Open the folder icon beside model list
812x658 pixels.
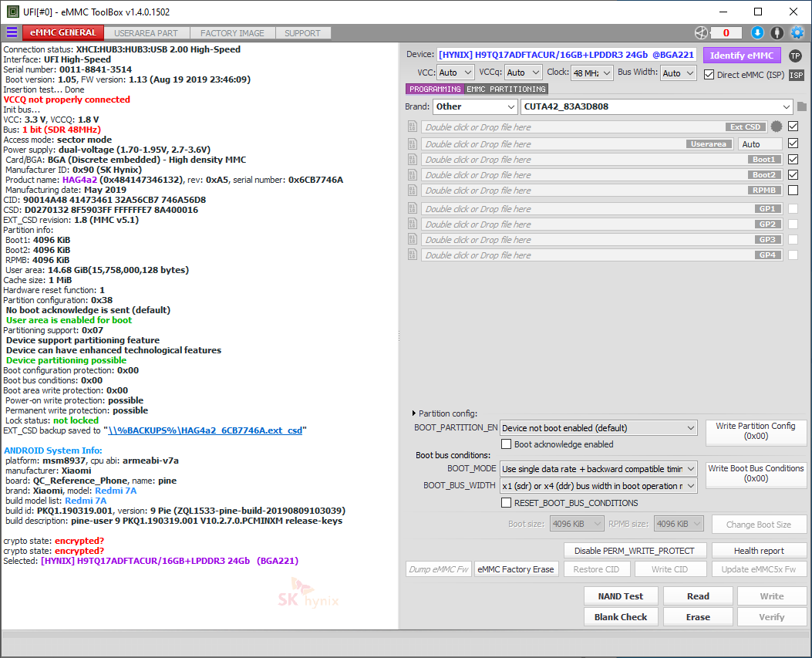click(x=802, y=106)
